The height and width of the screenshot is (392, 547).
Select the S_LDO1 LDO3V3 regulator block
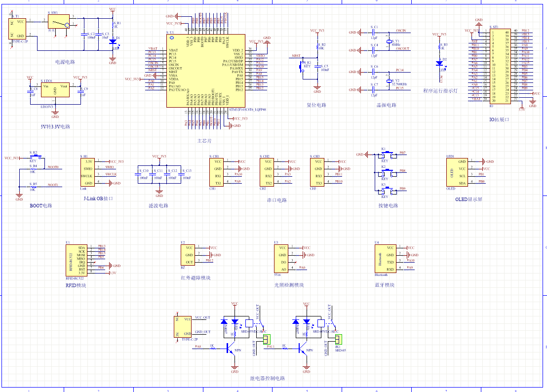tap(55, 90)
